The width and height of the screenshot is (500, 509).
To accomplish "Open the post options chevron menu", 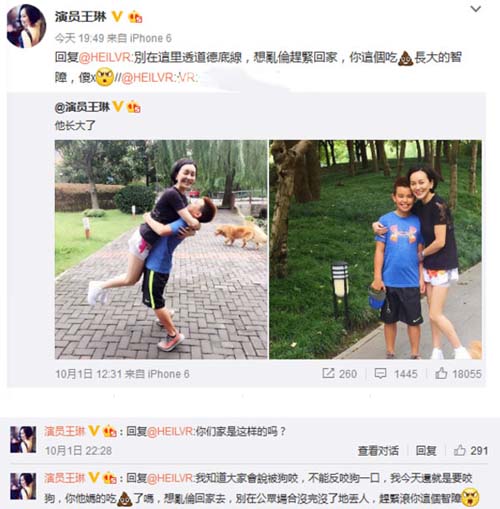I will click(476, 9).
